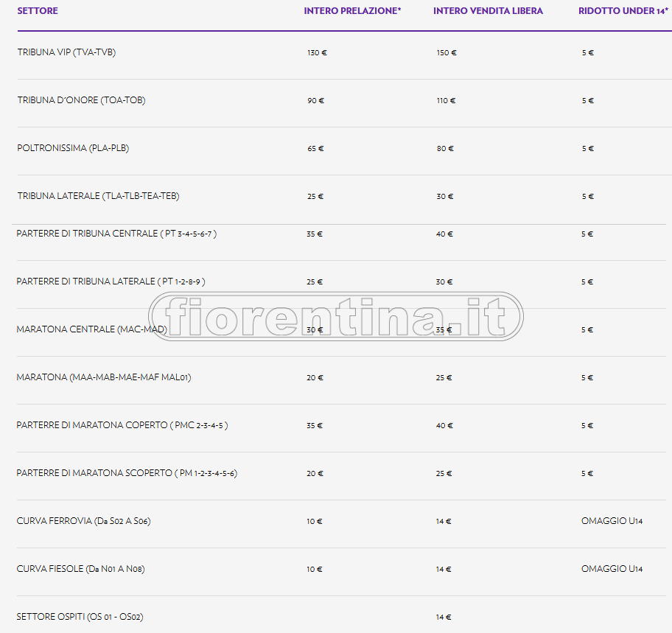Click 5 € under-14 price for Poltronissima
Viewport: 672px width, 633px height.
[x=588, y=149]
